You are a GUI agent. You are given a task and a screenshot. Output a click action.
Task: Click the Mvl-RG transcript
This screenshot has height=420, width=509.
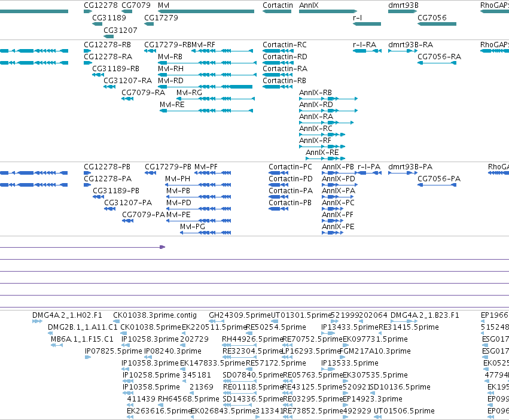[x=215, y=99]
